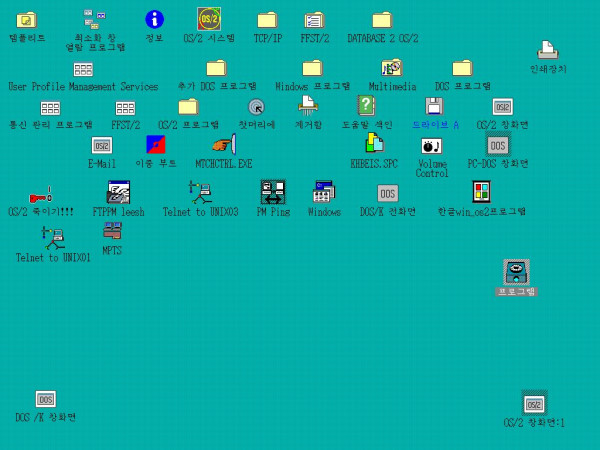The image size is (600, 450).
Task: Open the Multimedia folder
Action: (x=391, y=68)
